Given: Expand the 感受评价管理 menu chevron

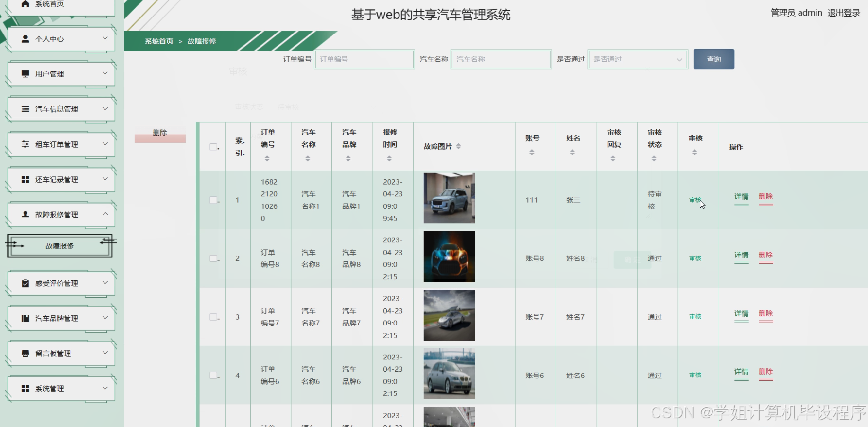Looking at the screenshot, I should pos(105,282).
